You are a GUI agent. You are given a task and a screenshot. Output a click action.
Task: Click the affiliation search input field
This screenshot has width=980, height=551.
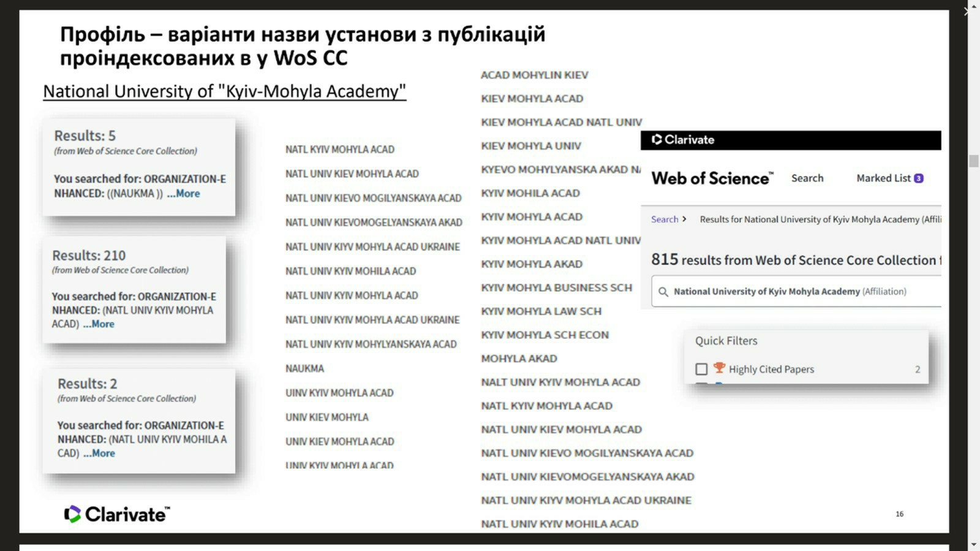[796, 292]
